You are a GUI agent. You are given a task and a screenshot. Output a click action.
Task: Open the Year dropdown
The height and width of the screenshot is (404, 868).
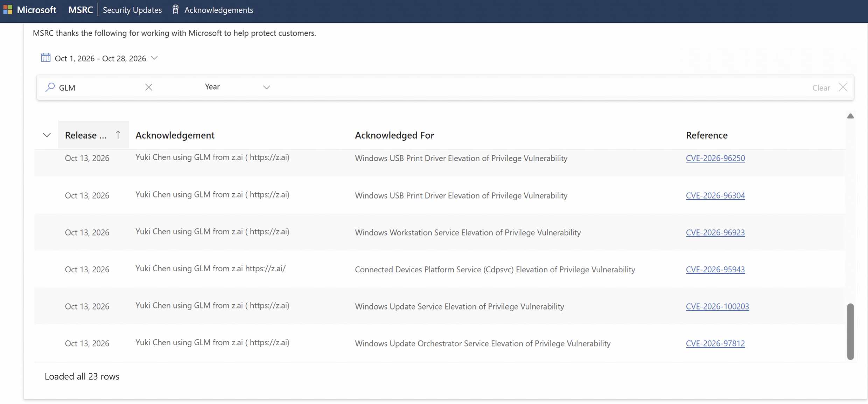237,87
